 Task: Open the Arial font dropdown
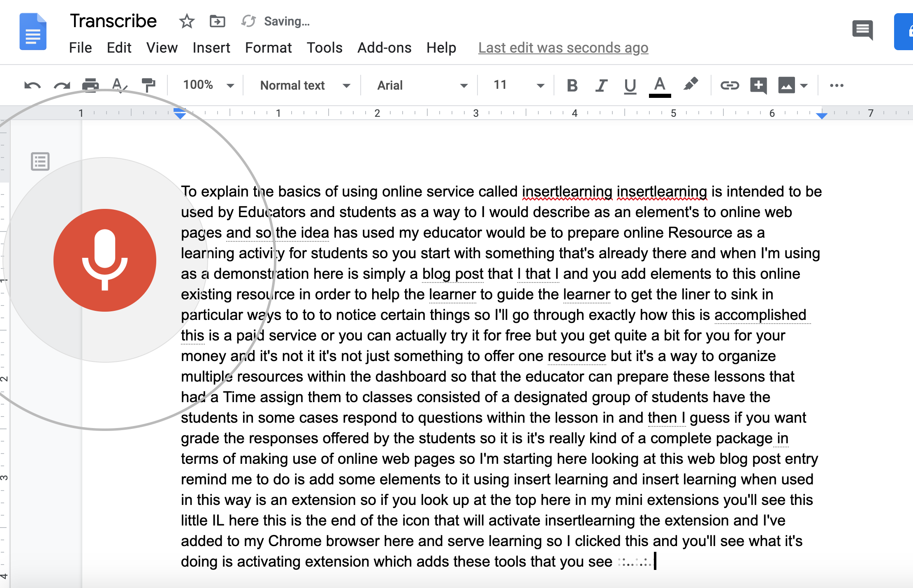(422, 85)
